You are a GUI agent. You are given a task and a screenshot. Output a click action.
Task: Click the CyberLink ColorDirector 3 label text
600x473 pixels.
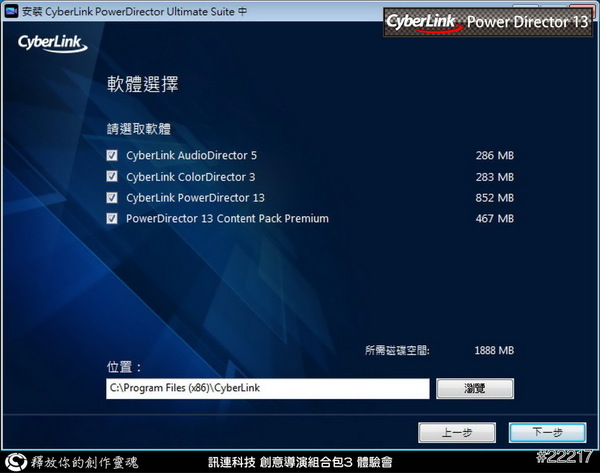pos(191,177)
